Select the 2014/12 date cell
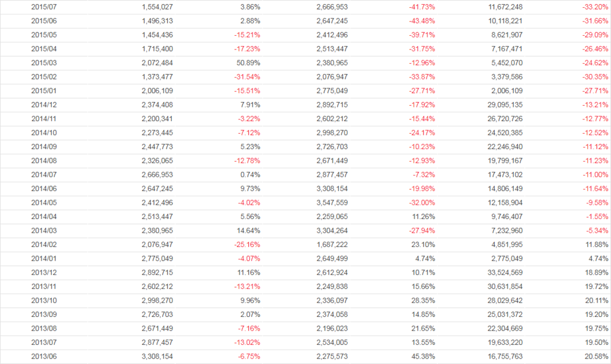 click(x=43, y=105)
